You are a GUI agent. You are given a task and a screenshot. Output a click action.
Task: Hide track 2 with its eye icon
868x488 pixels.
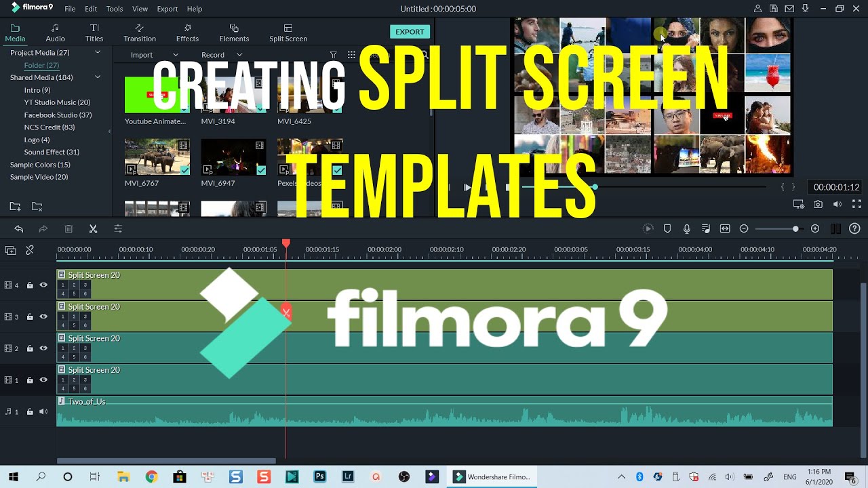[x=43, y=348]
